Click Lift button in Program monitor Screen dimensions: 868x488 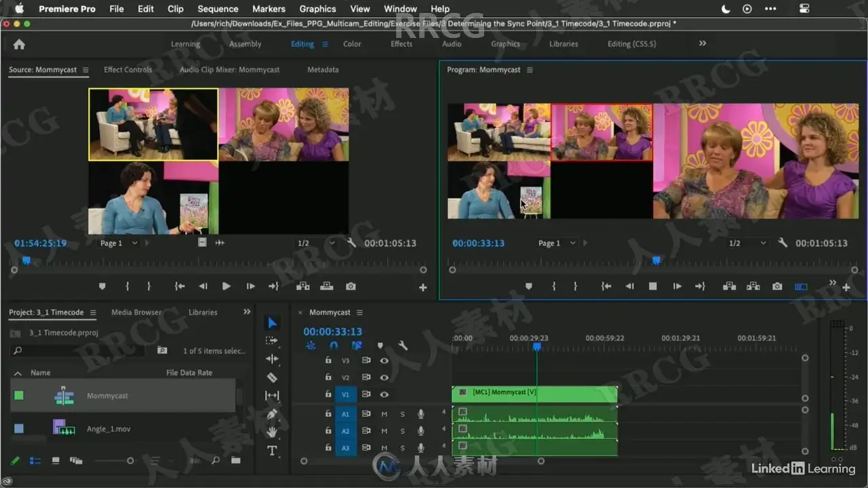pos(730,287)
